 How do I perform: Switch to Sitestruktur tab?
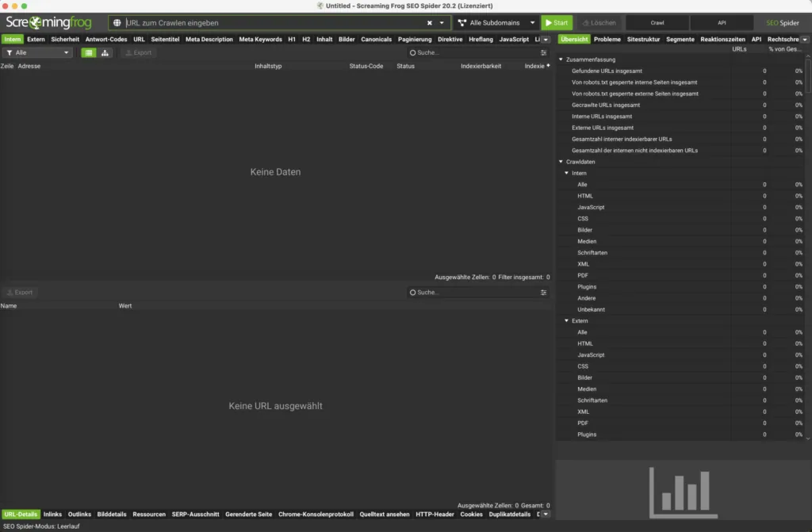tap(643, 40)
